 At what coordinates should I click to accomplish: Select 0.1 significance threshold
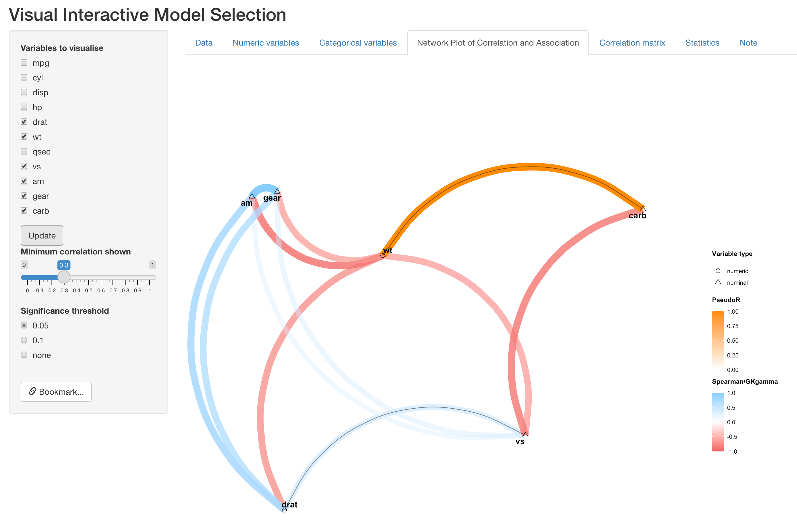tap(24, 340)
